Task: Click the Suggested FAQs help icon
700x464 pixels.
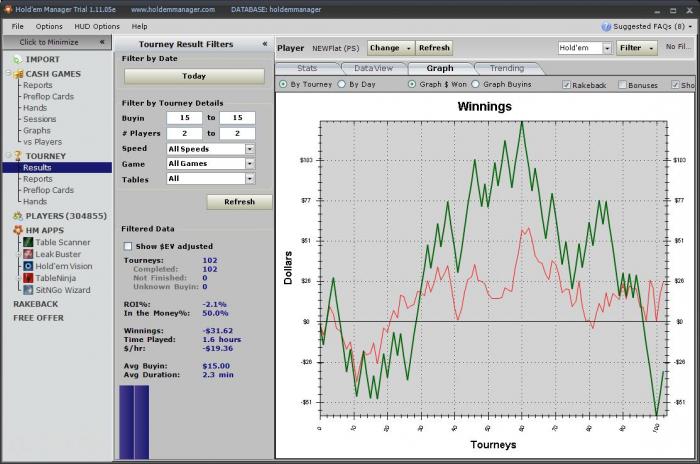Action: [606, 26]
